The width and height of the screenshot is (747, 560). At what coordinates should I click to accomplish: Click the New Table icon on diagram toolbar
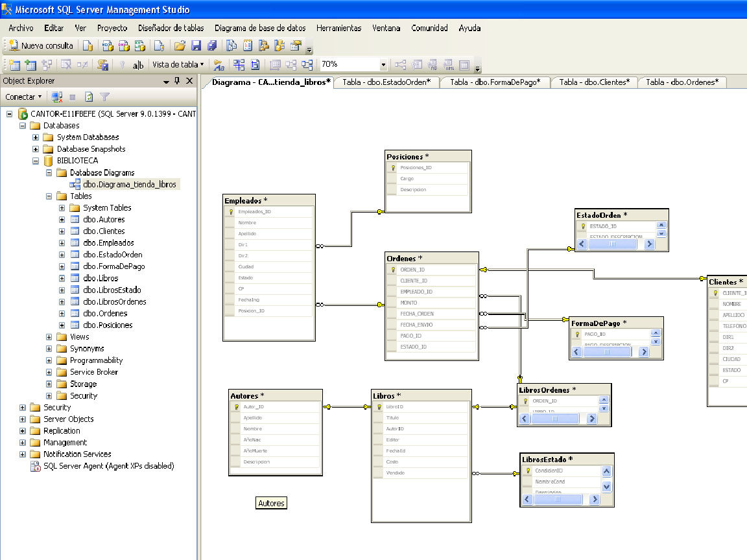tap(16, 64)
